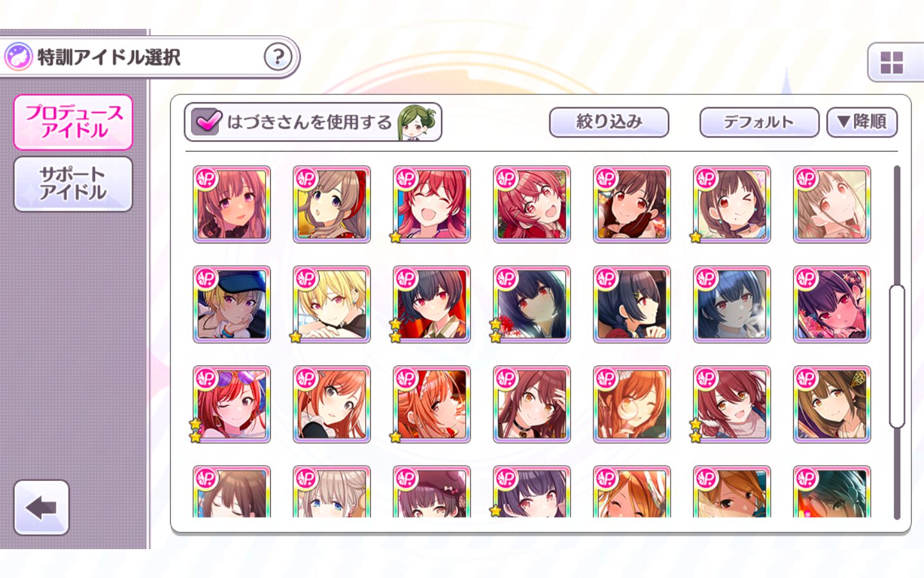Click the Hazuki character icon beside checkbox

click(x=417, y=123)
